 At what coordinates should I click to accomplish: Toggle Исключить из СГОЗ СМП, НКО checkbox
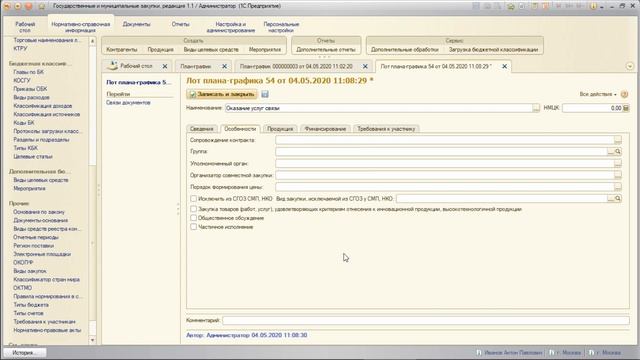pyautogui.click(x=193, y=199)
